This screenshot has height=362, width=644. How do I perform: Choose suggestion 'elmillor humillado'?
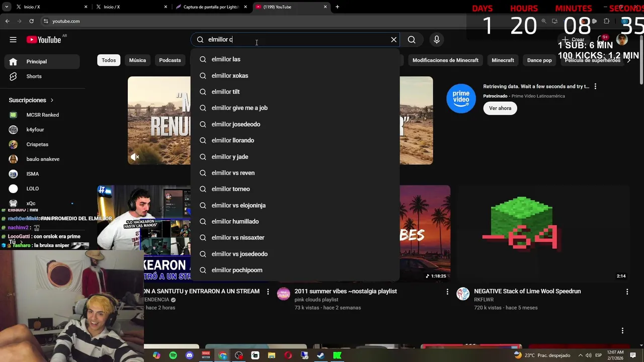295,221
